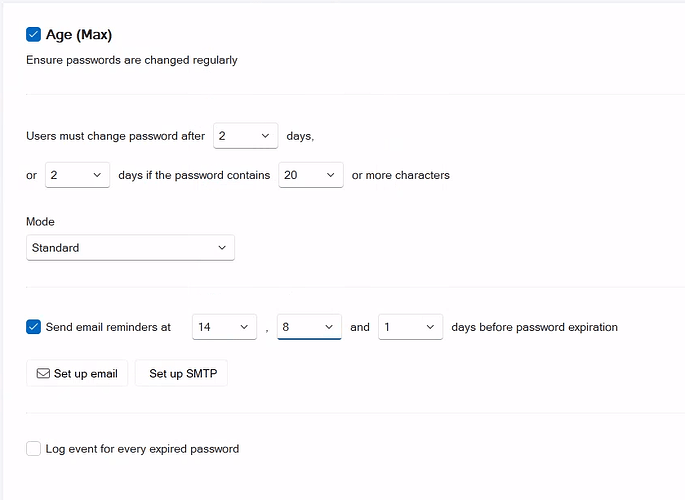The height and width of the screenshot is (500, 685).
Task: Click the Set up email button
Action: 77,374
